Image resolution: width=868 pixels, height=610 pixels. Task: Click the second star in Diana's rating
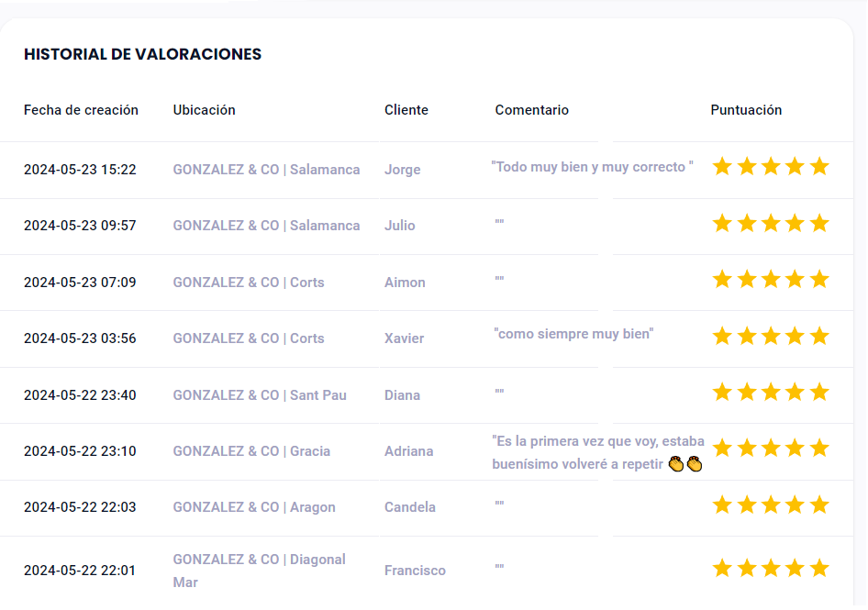[x=747, y=392]
